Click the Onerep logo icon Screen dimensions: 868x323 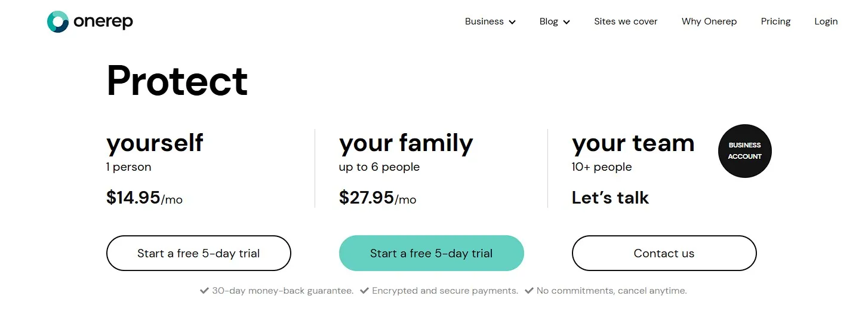(58, 22)
